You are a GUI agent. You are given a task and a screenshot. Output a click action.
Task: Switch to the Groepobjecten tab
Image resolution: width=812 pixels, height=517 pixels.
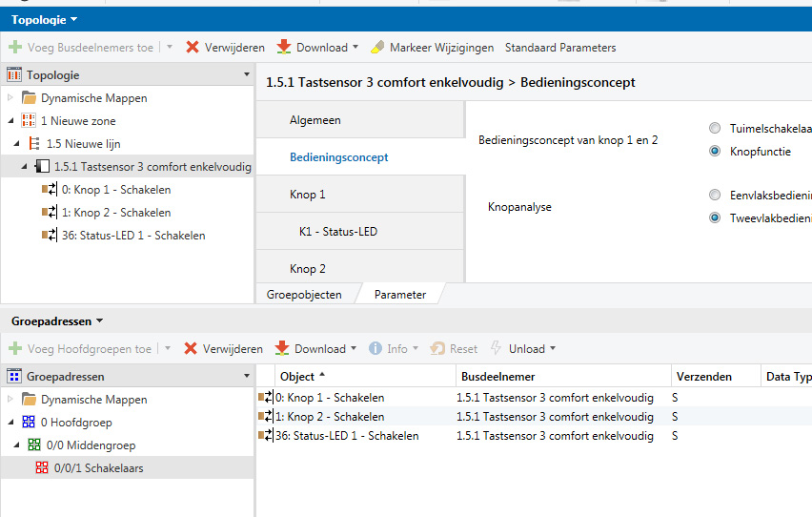click(x=303, y=295)
